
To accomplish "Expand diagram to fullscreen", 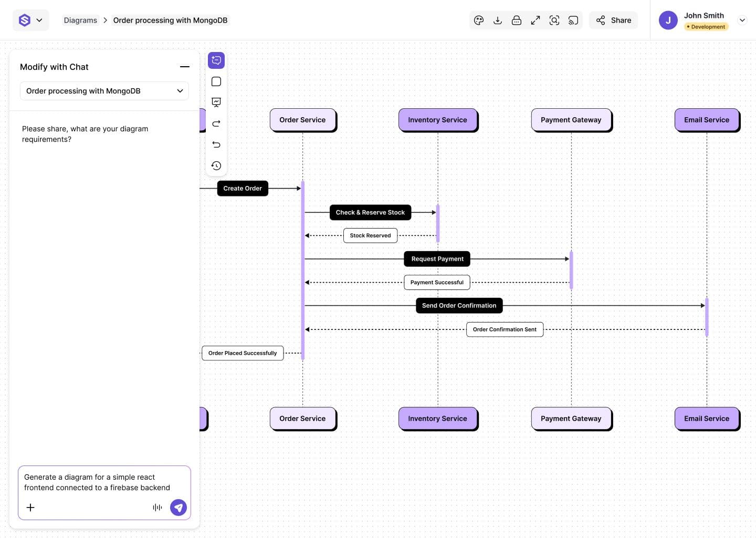I will (x=535, y=20).
